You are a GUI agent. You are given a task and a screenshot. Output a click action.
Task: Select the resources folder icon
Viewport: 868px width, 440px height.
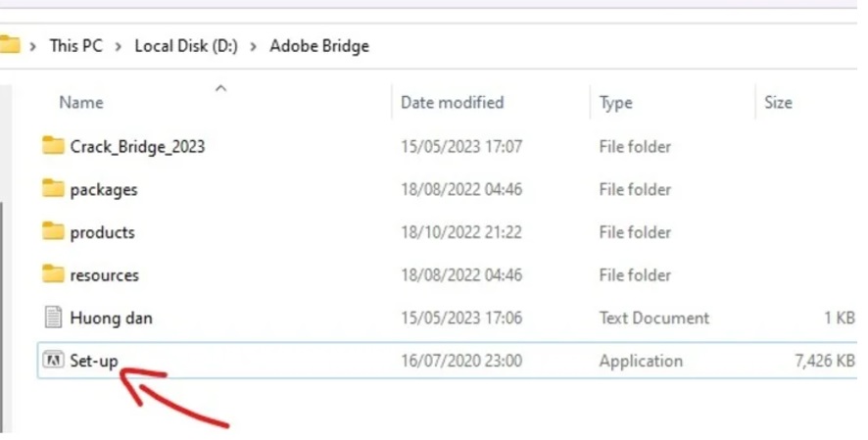[53, 274]
